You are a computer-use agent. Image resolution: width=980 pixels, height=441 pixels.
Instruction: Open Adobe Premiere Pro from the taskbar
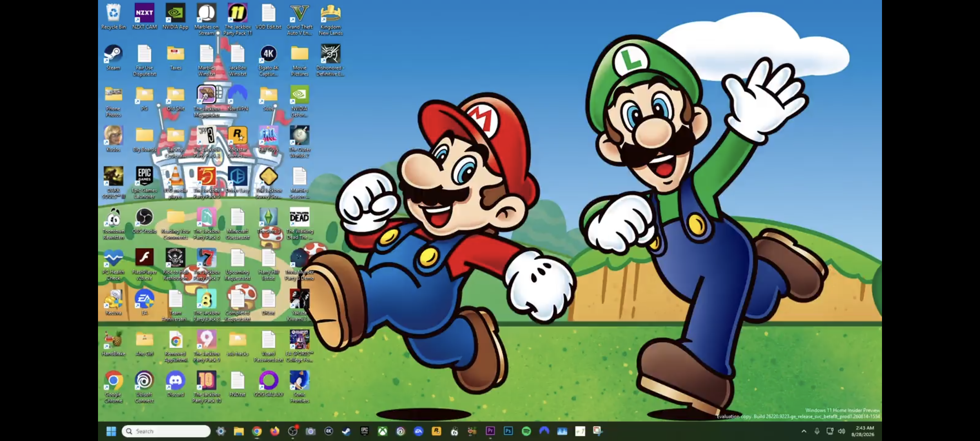tap(490, 431)
